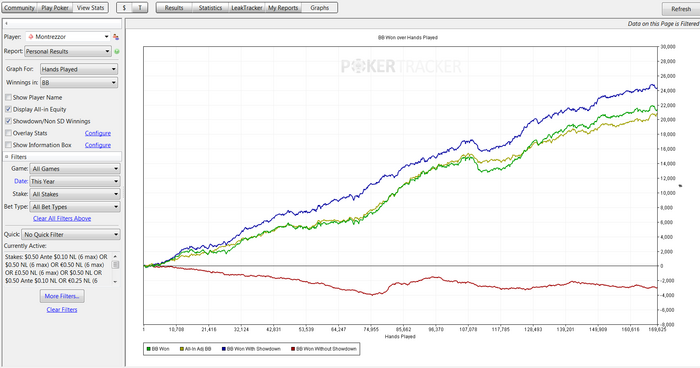Open the Game filter dropdown

pos(75,169)
